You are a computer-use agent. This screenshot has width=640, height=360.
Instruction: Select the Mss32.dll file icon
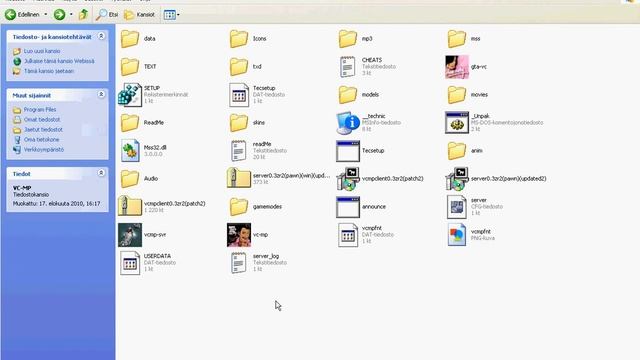(130, 151)
